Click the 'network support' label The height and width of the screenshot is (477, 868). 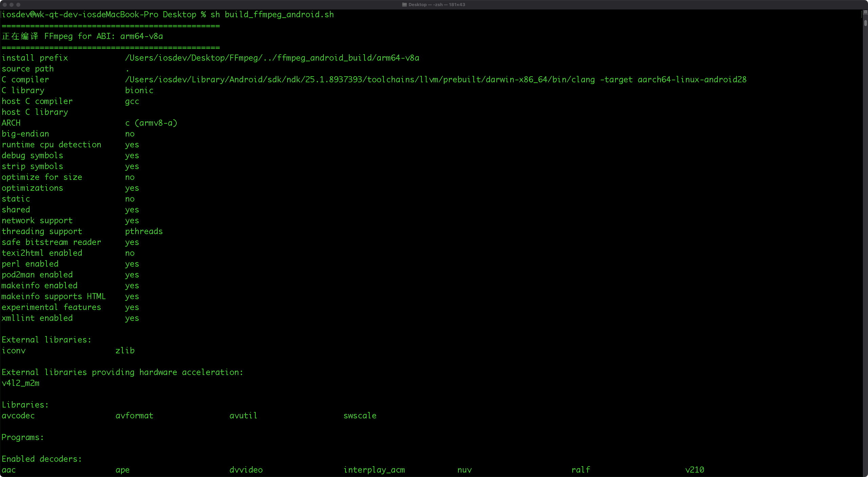[x=37, y=221]
